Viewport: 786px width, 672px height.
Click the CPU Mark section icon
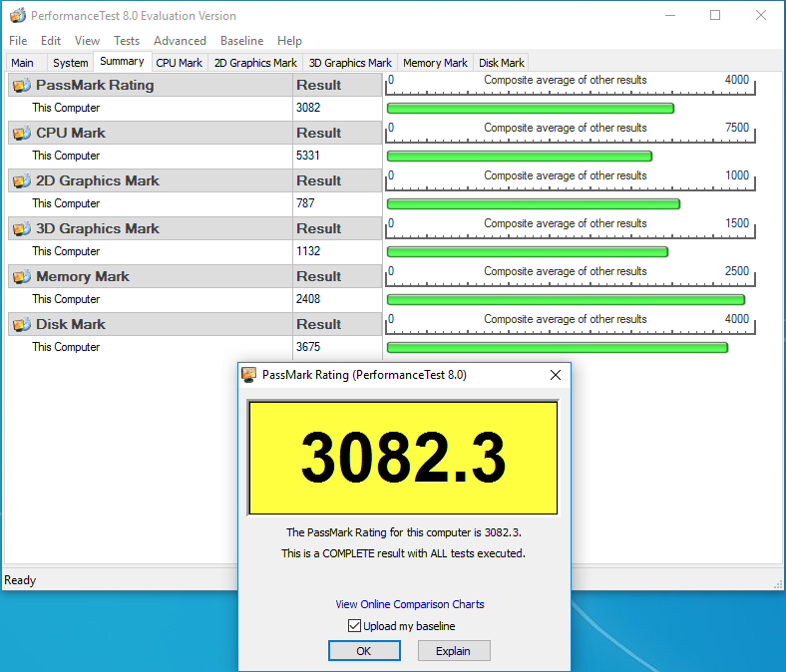click(x=22, y=134)
